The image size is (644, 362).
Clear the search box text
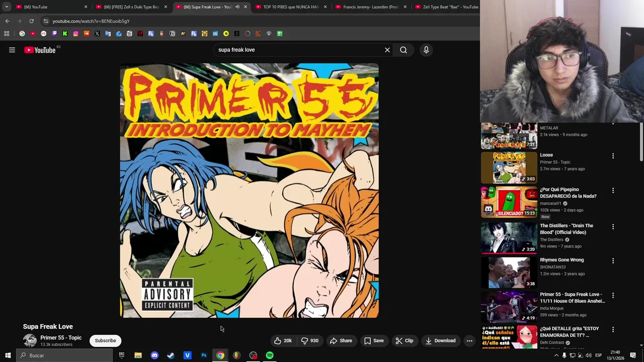[x=387, y=50]
